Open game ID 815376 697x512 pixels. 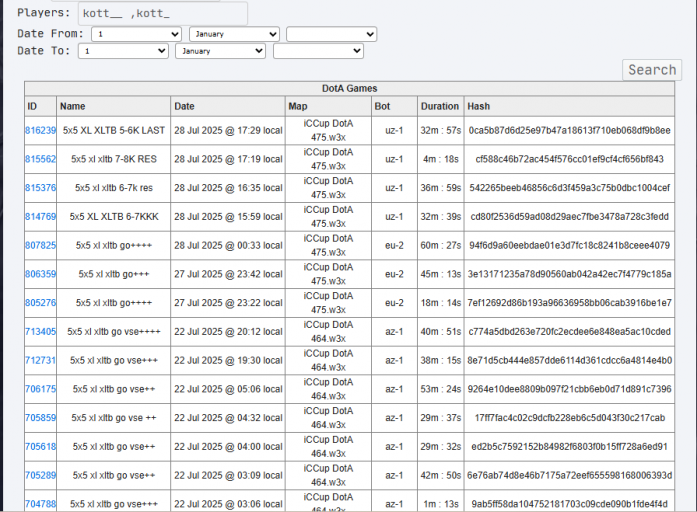point(40,188)
